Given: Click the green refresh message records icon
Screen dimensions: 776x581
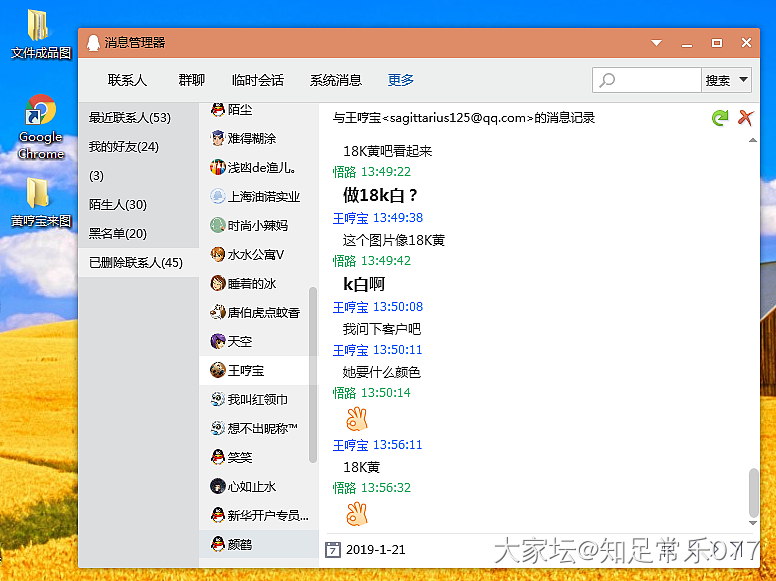Looking at the screenshot, I should pos(719,118).
